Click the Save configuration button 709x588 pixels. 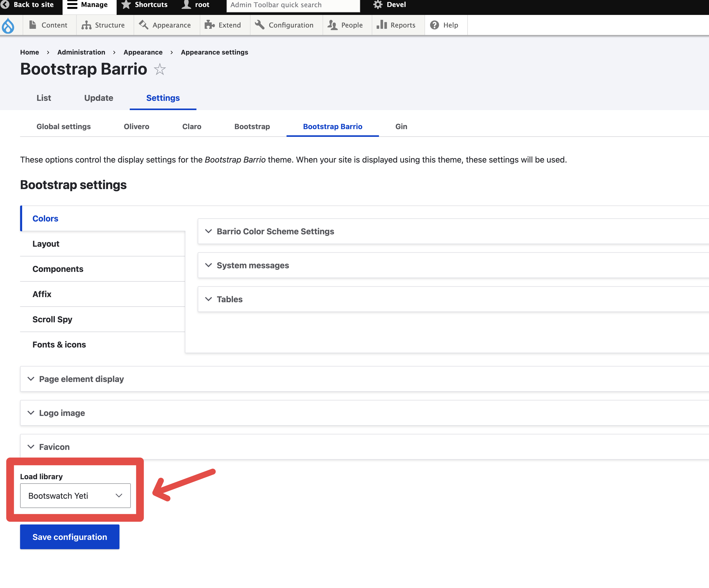click(70, 537)
